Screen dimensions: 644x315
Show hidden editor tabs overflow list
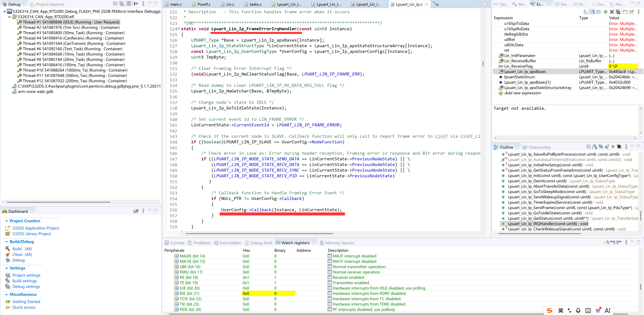click(x=435, y=4)
